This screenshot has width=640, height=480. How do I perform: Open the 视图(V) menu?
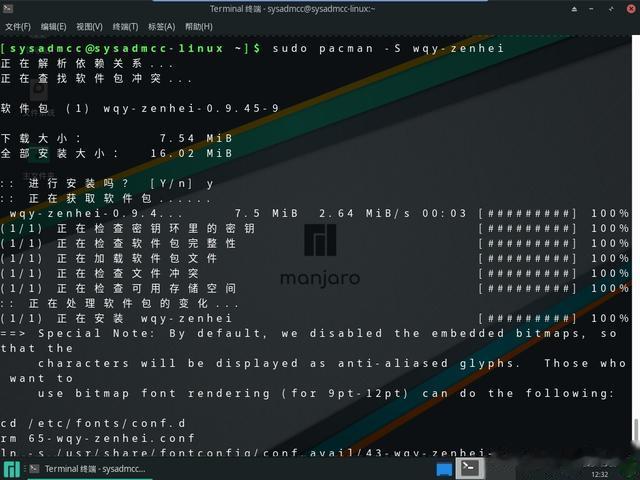click(x=89, y=27)
